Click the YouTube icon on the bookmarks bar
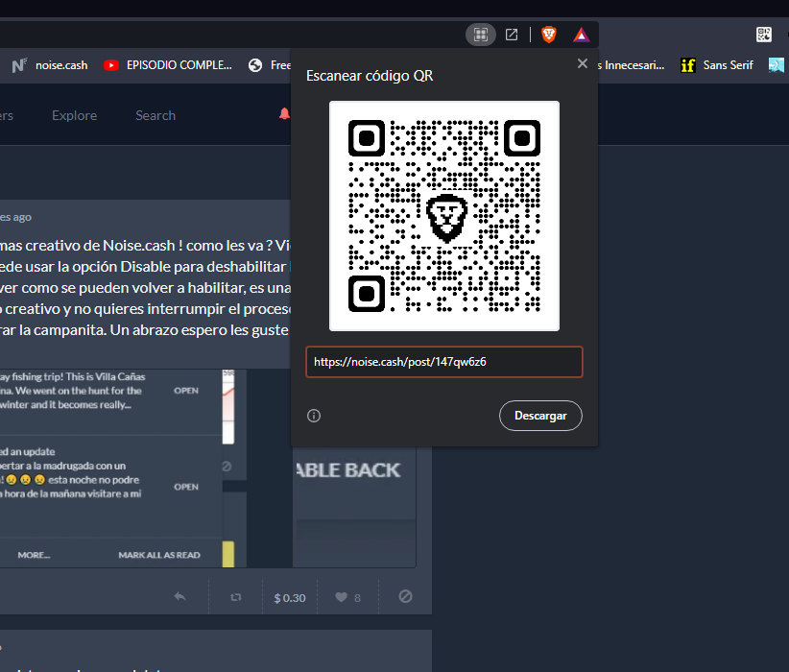 click(x=111, y=65)
